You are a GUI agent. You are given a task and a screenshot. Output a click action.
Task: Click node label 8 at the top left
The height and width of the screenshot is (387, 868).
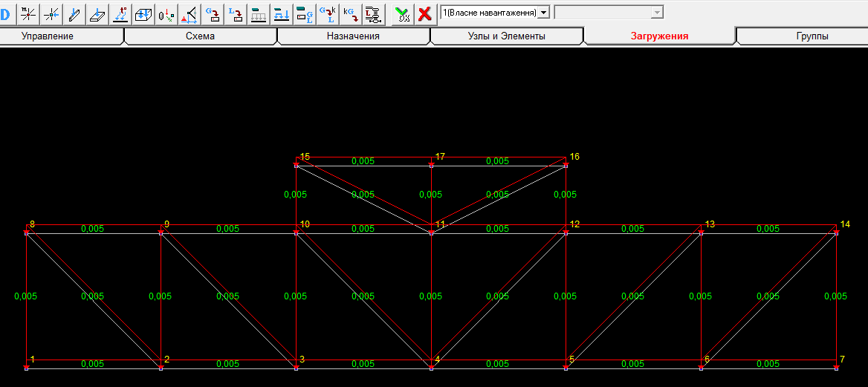click(x=32, y=224)
